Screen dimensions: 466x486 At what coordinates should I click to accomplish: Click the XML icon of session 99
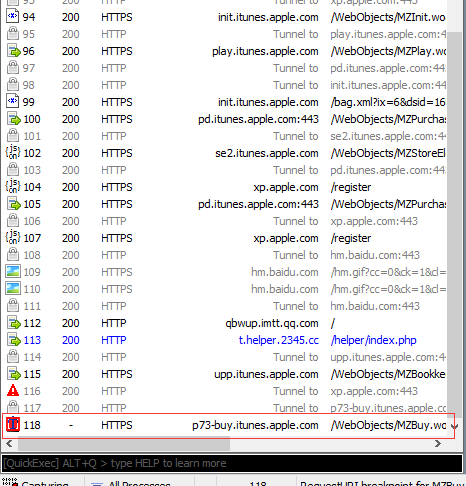point(13,102)
